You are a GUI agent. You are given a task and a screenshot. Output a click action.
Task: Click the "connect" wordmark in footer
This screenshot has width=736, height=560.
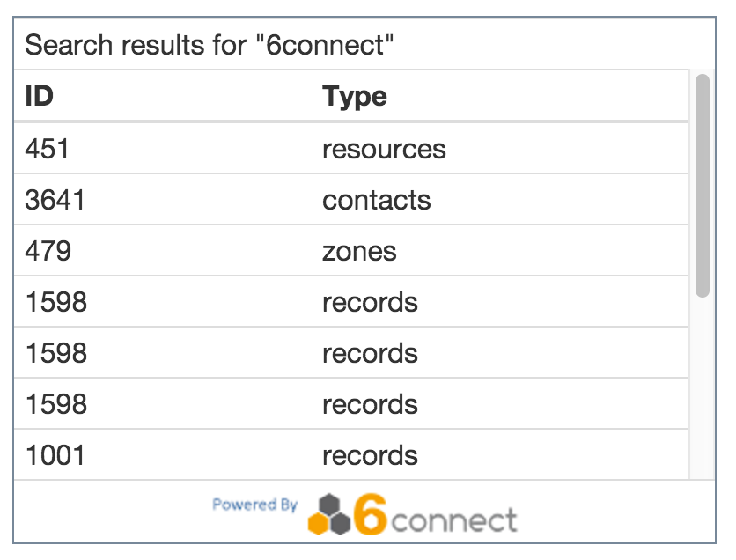tap(454, 519)
